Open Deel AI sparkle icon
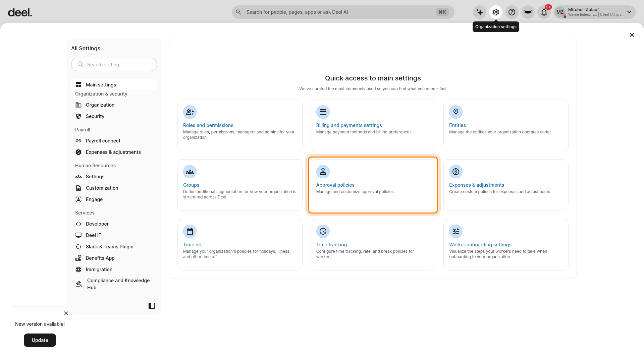This screenshot has height=362, width=644. tap(480, 12)
